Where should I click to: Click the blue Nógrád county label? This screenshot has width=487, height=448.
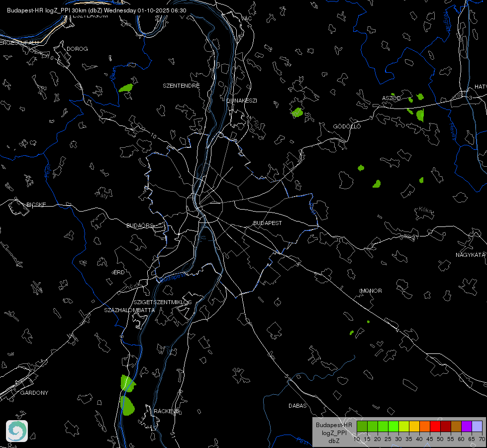tap(447, 21)
